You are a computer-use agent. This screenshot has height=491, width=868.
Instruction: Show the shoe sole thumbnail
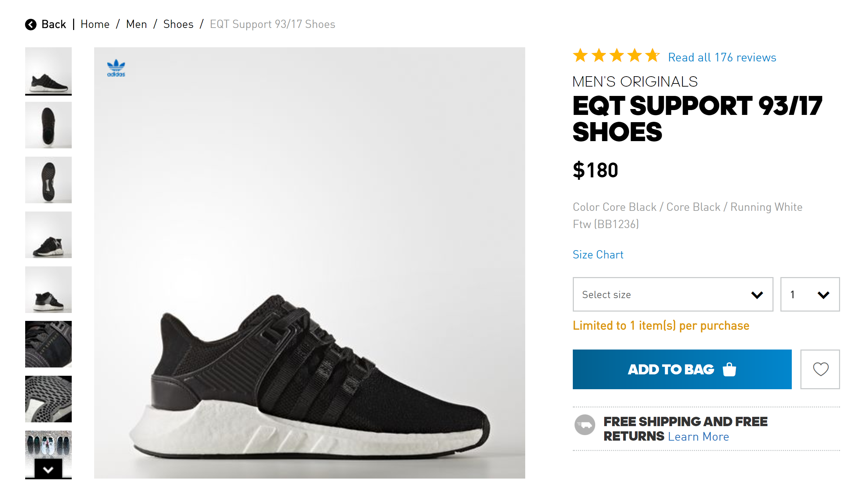point(48,180)
